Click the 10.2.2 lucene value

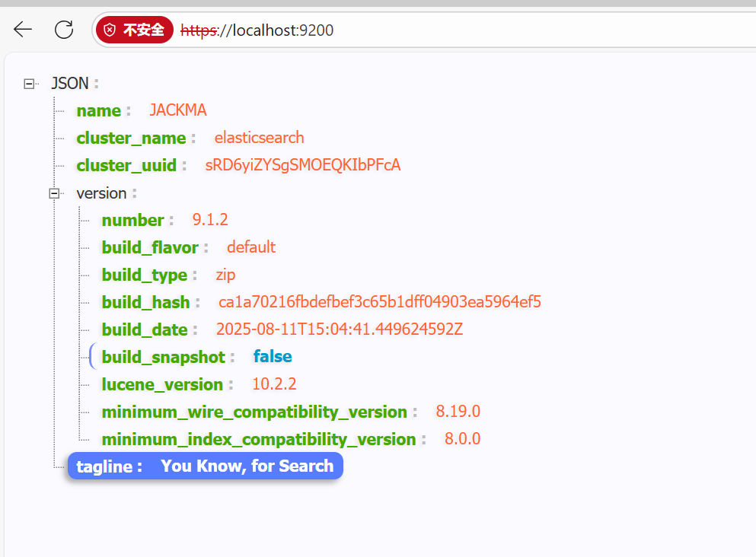click(274, 384)
